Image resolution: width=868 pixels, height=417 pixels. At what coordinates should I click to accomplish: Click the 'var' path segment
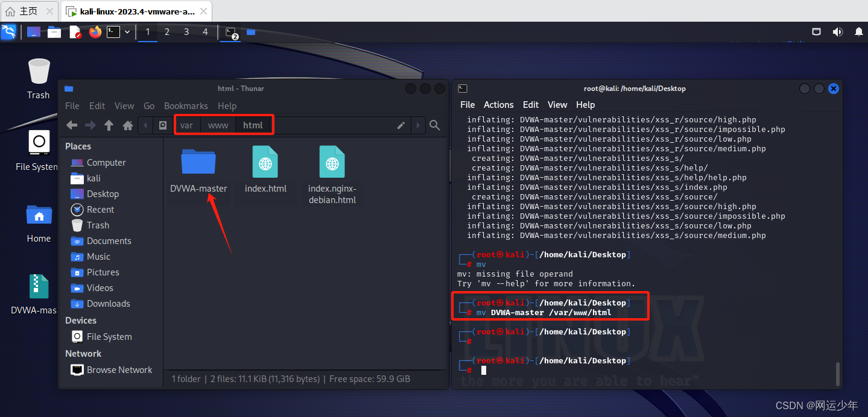click(187, 125)
